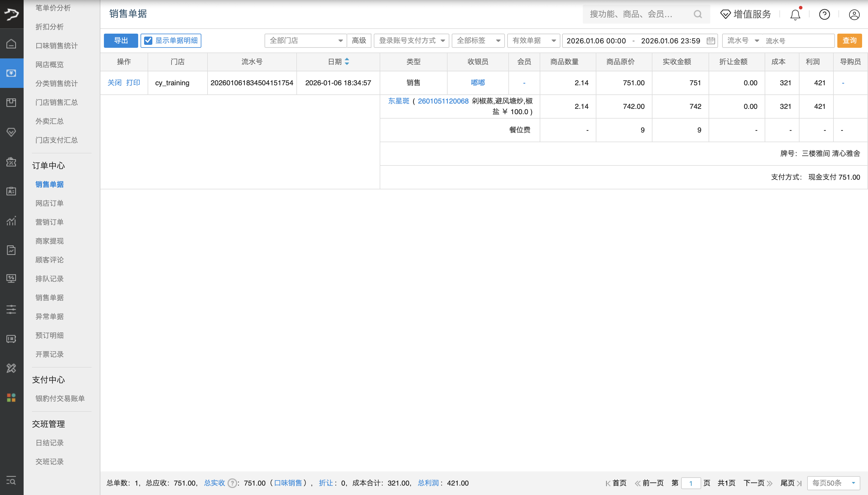Switch to 网店订单 in the menu

(x=49, y=203)
